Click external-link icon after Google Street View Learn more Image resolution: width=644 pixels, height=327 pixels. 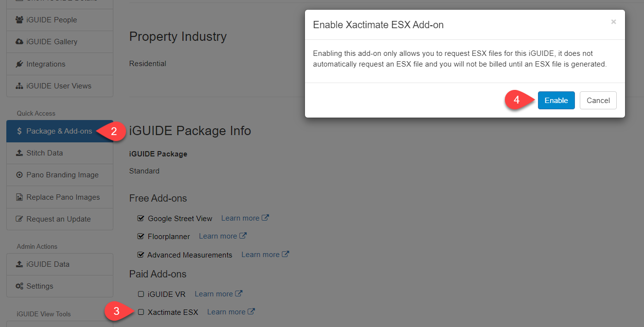coord(265,218)
